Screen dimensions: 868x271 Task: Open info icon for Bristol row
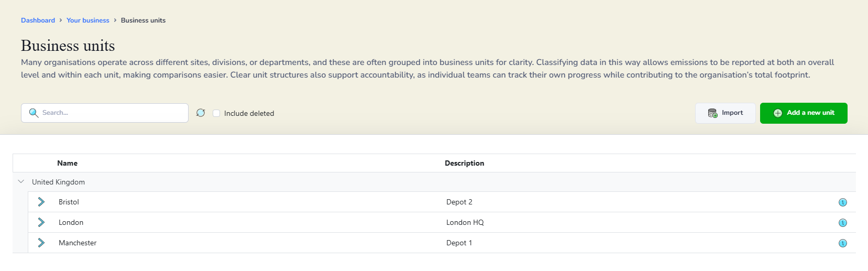click(843, 202)
